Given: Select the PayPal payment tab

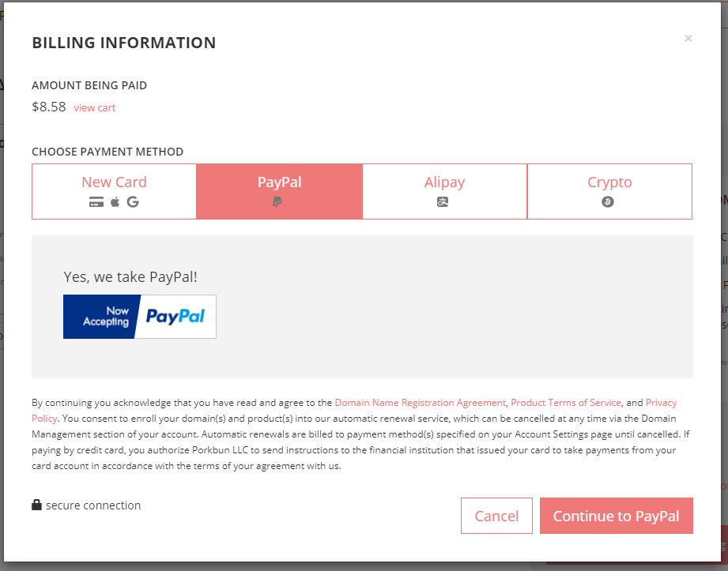Looking at the screenshot, I should click(x=280, y=191).
